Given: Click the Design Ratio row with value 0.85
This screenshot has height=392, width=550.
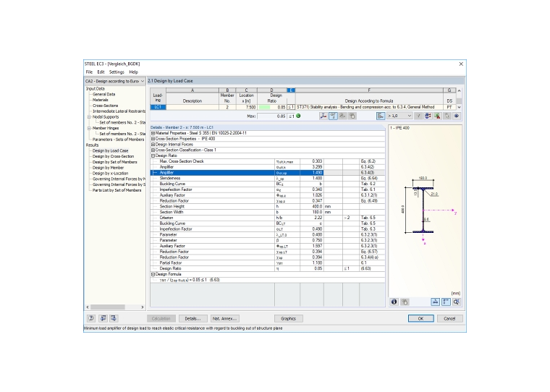Looking at the screenshot, I should click(x=268, y=268).
